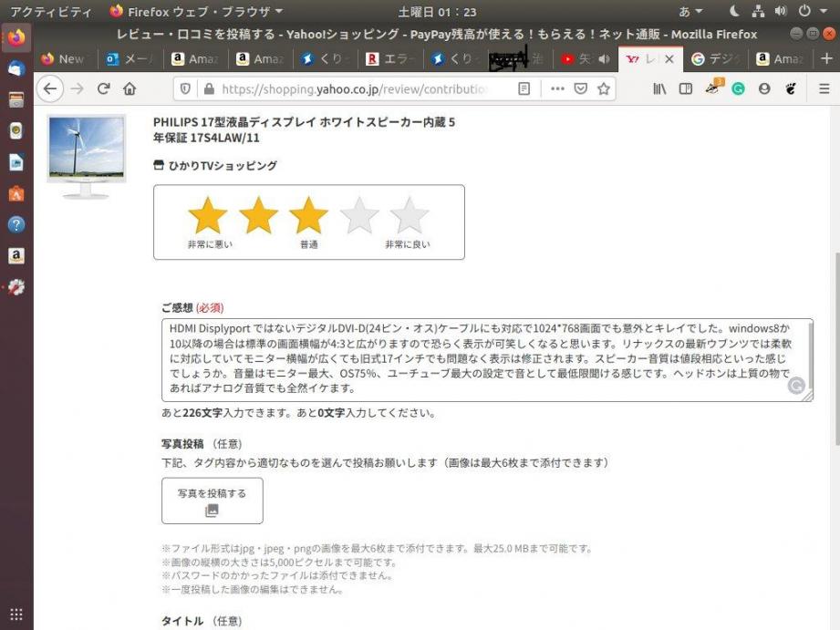Switch to the first Amazon tab

click(195, 59)
